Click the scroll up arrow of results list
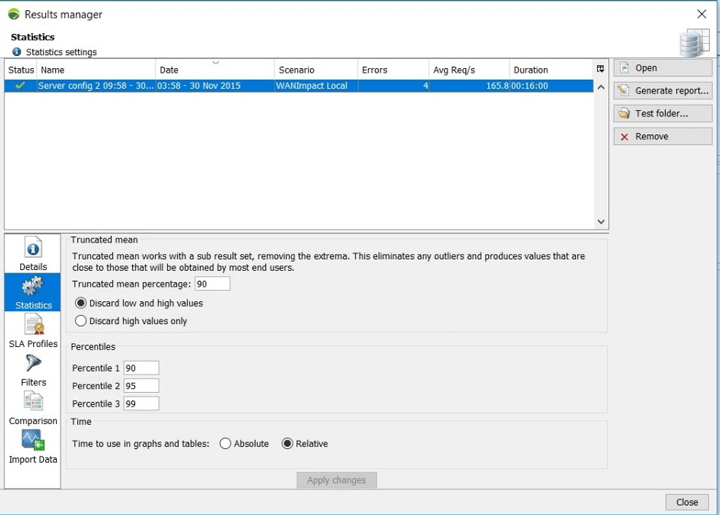720x515 pixels. pyautogui.click(x=601, y=87)
